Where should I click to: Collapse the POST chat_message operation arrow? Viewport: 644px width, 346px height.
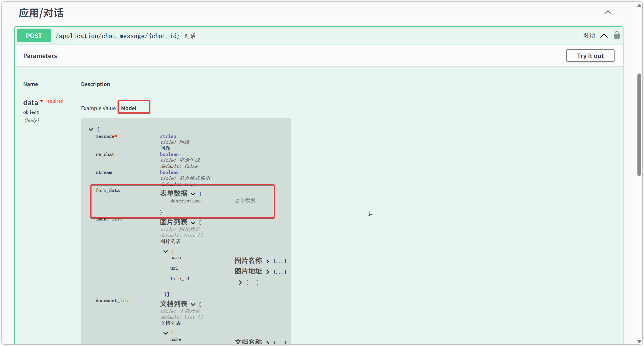pos(604,36)
